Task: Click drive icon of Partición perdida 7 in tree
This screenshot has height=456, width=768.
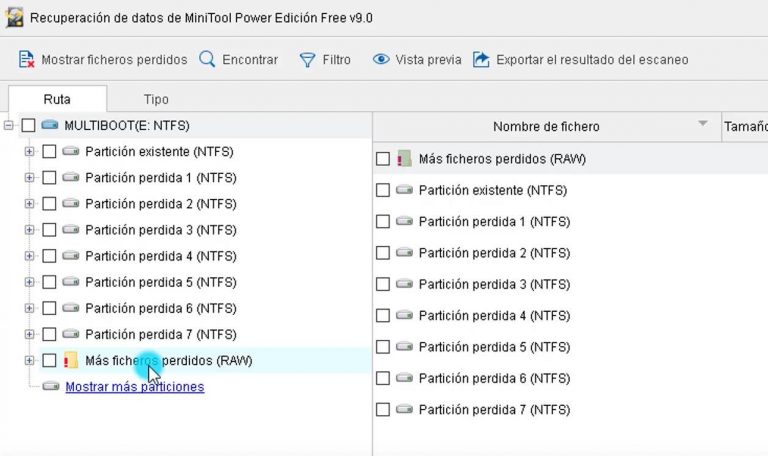Action: 71,334
